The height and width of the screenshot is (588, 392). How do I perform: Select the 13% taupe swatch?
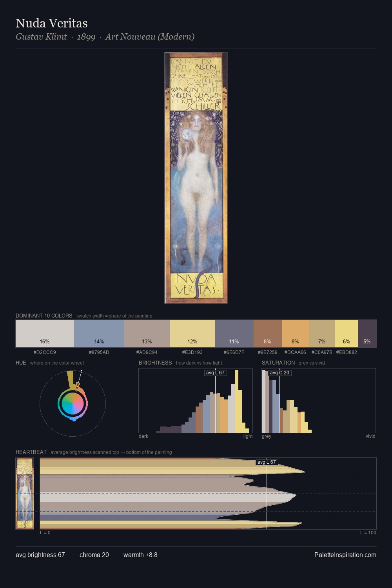pos(147,334)
